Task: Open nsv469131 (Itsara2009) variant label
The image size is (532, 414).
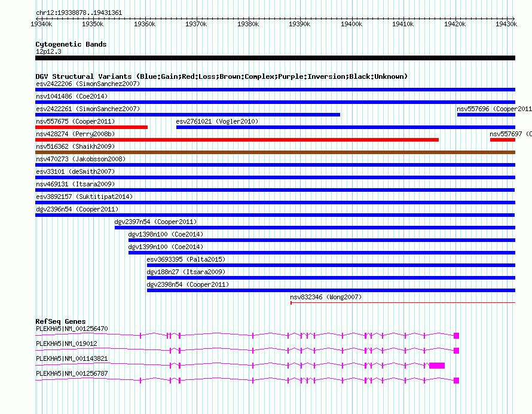Action: [75, 184]
